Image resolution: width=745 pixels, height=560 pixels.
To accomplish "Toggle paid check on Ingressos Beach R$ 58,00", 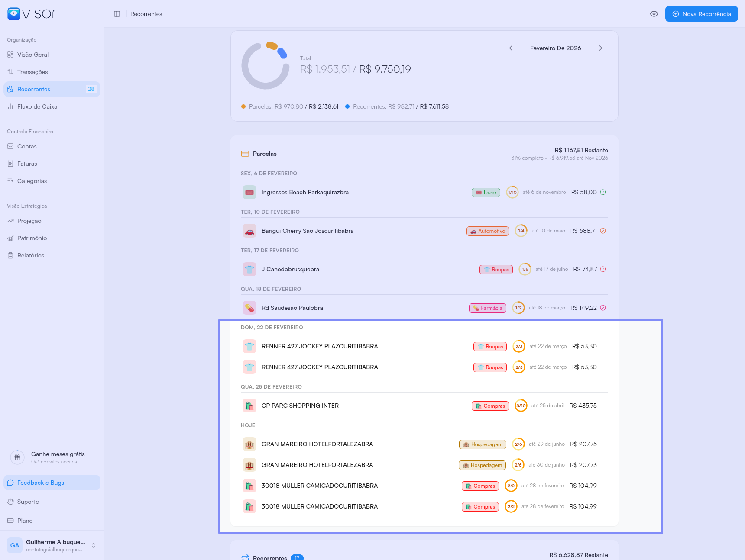I will 603,192.
